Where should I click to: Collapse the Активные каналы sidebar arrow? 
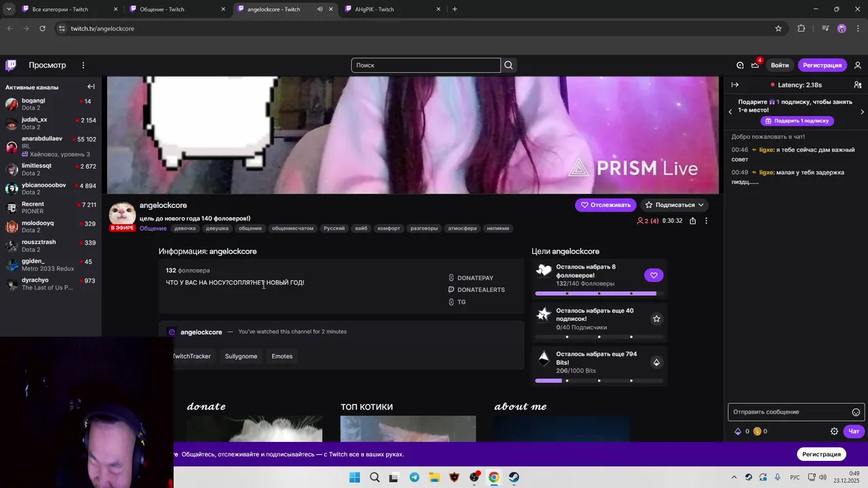point(91,87)
